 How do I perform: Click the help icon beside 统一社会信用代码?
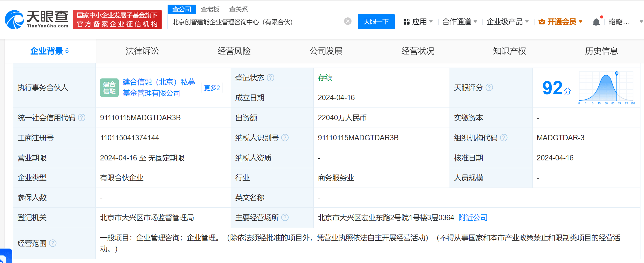click(x=81, y=118)
